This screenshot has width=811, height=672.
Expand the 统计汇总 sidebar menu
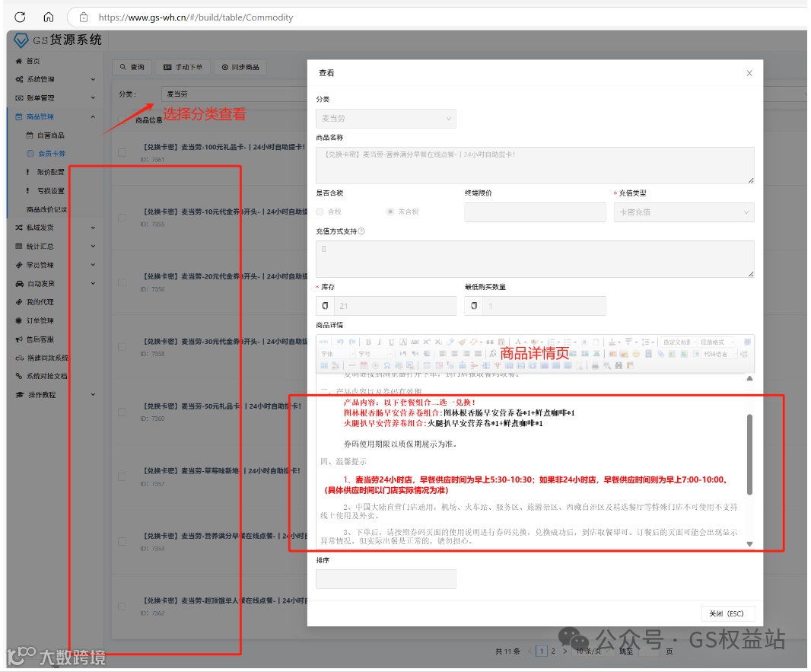[54, 247]
